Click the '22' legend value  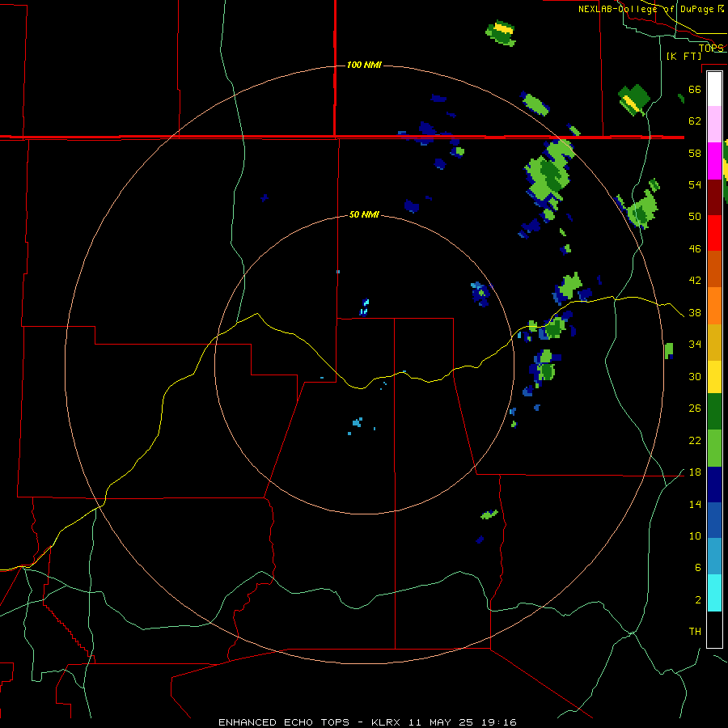click(695, 440)
